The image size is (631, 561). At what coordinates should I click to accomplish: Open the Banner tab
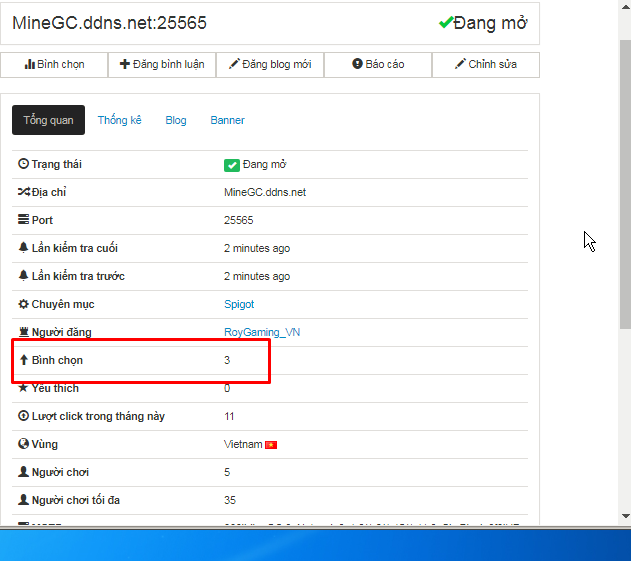(x=227, y=120)
